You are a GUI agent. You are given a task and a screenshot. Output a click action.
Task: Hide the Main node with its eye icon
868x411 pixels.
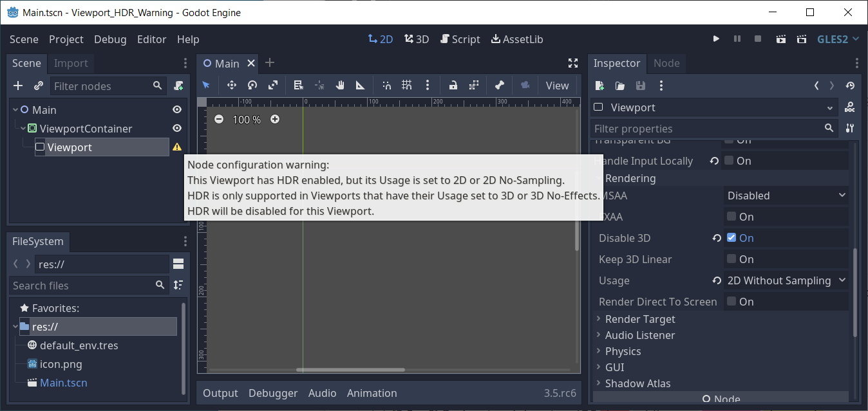coord(176,109)
